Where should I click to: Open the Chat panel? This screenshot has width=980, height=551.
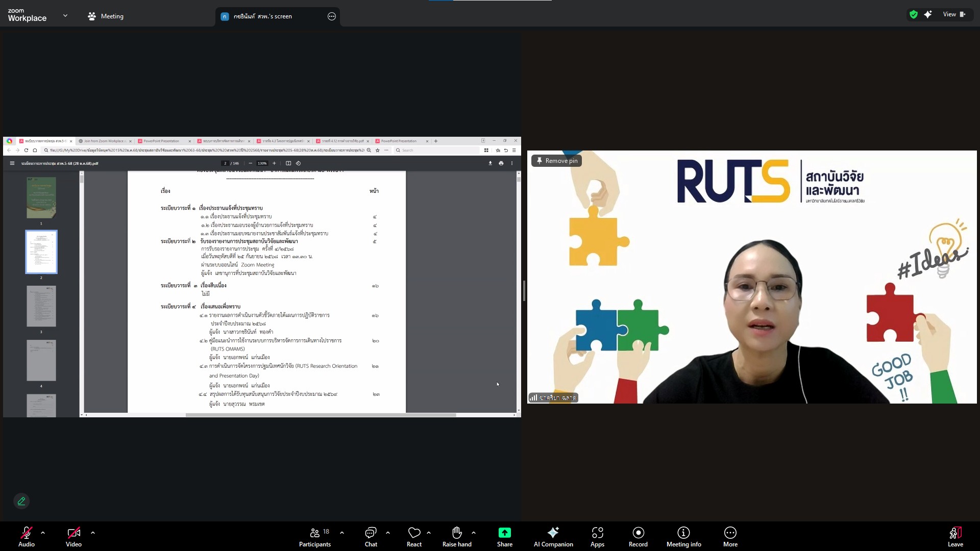pyautogui.click(x=371, y=537)
